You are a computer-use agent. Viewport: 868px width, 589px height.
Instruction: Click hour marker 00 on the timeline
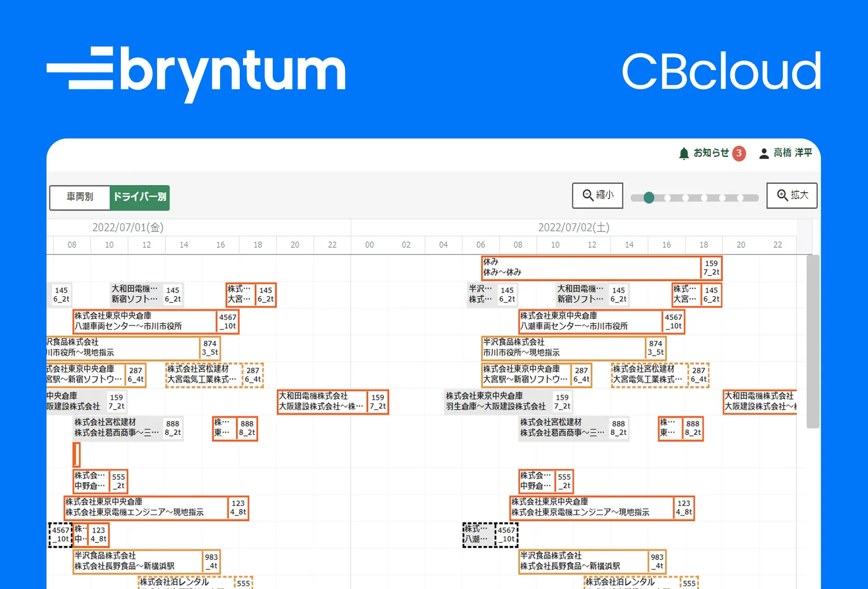(369, 245)
